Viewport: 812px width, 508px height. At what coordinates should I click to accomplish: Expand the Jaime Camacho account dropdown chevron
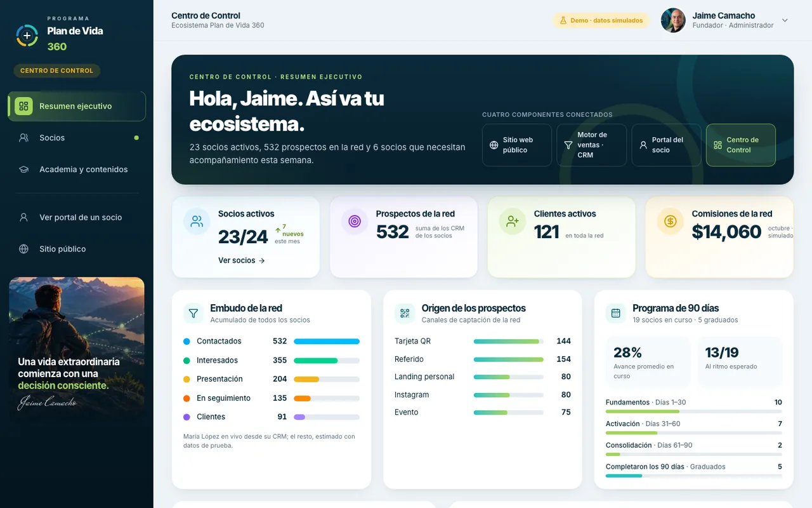coord(785,20)
